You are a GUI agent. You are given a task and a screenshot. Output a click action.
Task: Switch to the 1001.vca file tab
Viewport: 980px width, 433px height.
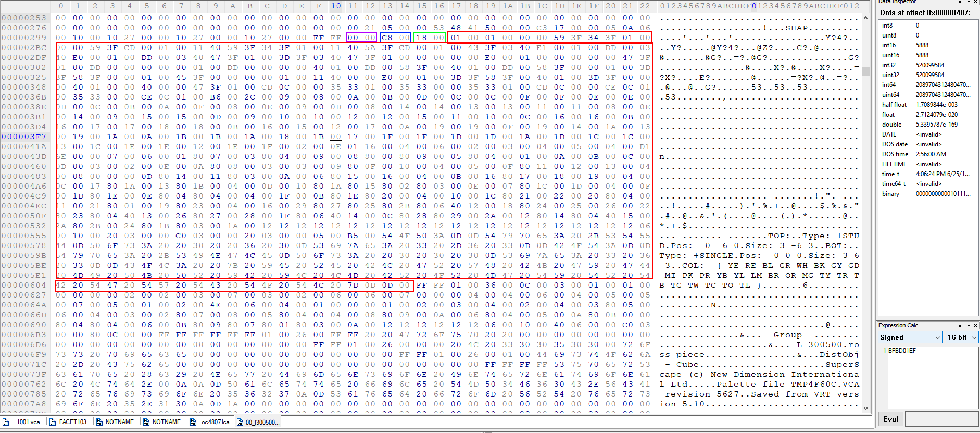(23, 422)
